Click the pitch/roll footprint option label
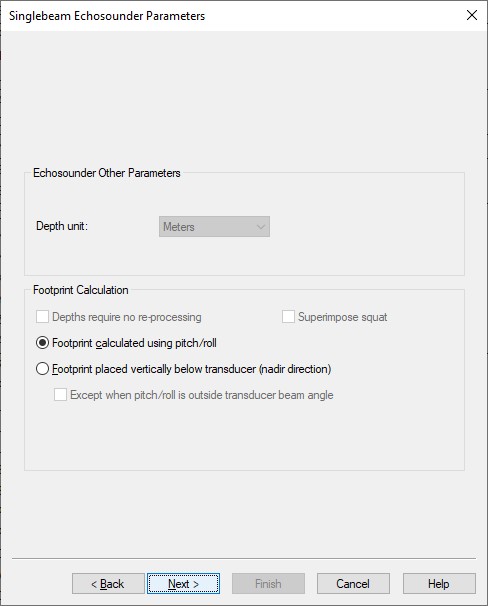 click(134, 343)
